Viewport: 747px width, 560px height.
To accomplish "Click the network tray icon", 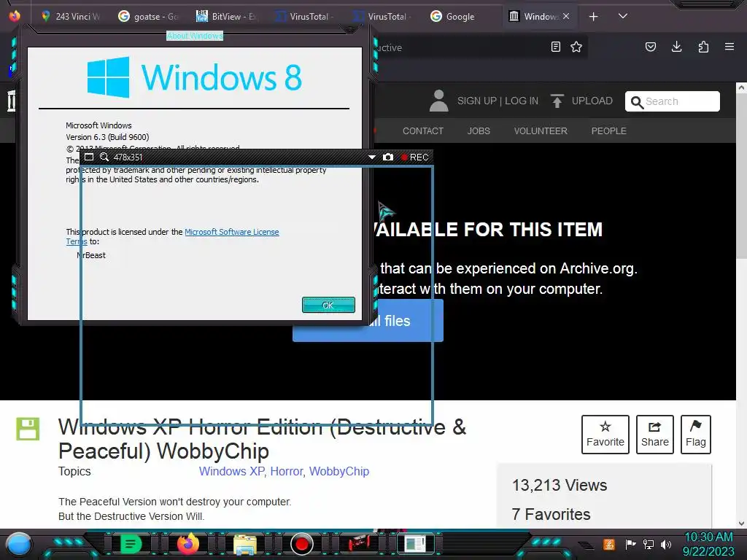I will pos(649,544).
